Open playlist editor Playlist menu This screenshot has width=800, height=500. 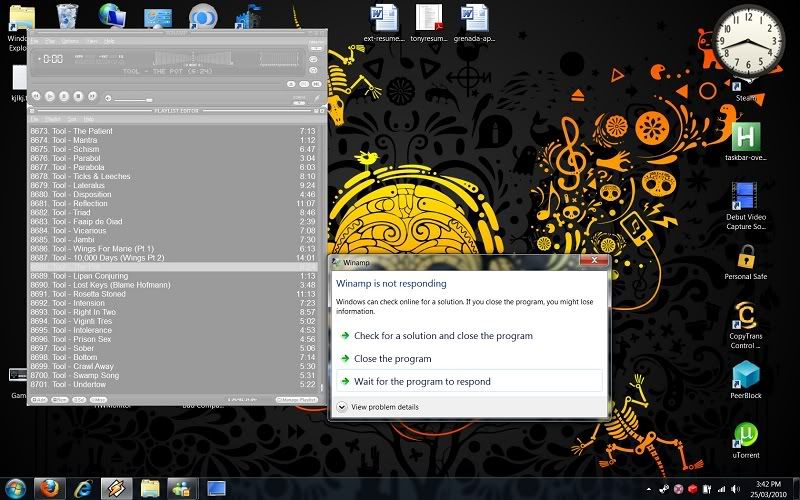click(52, 119)
